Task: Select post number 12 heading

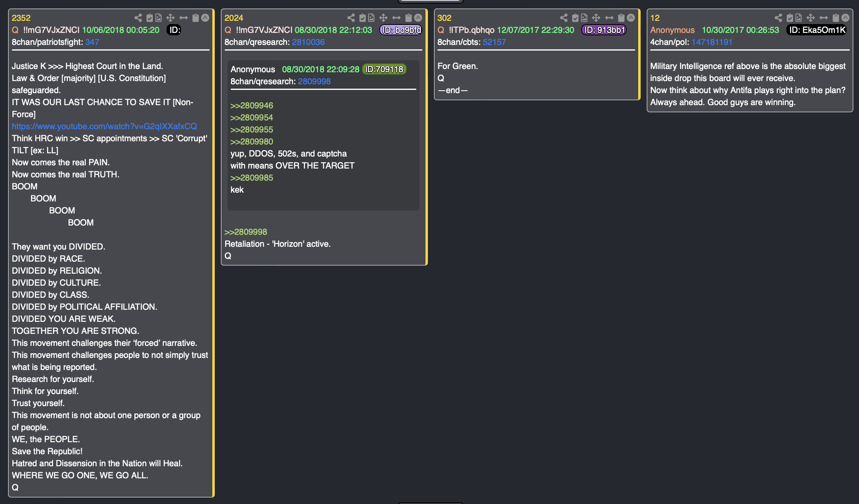Action: point(655,18)
